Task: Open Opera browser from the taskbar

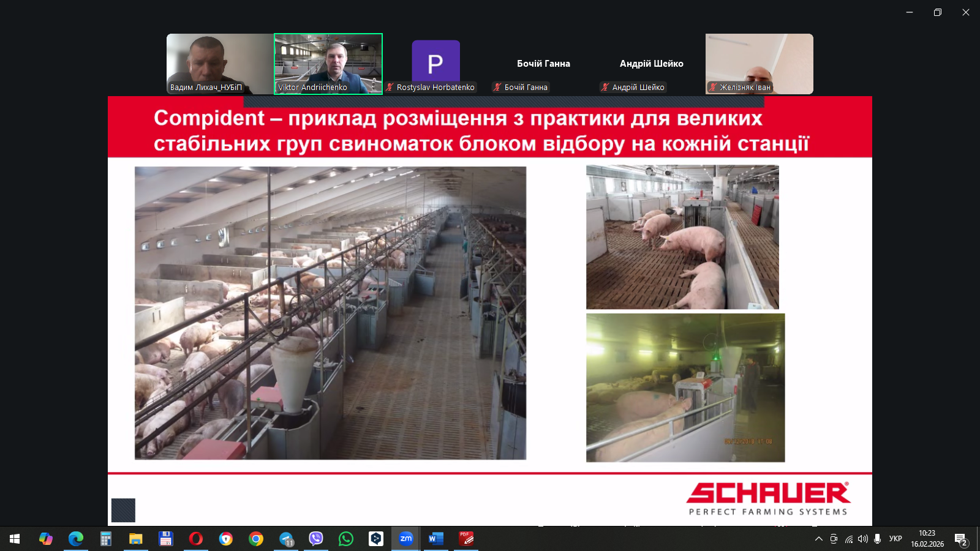Action: [196, 539]
